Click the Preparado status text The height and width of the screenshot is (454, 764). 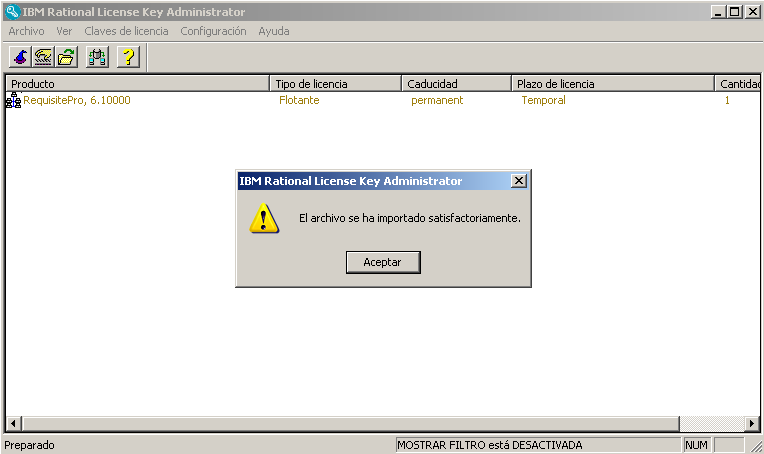29,445
